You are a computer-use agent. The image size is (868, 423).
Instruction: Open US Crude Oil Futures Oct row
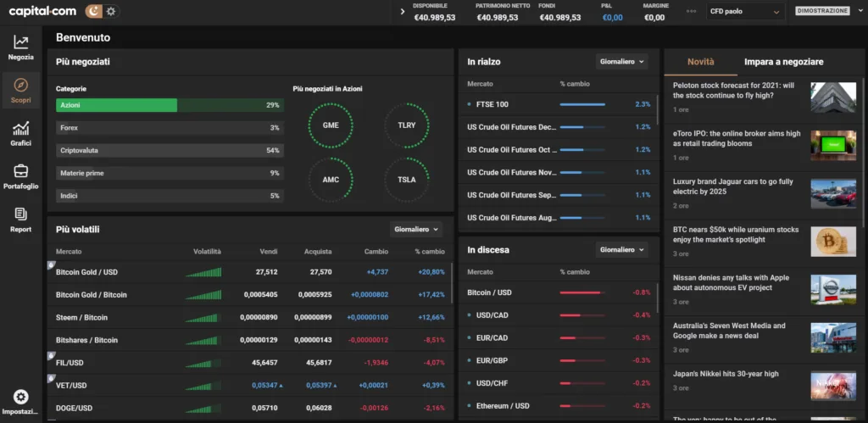(558, 149)
